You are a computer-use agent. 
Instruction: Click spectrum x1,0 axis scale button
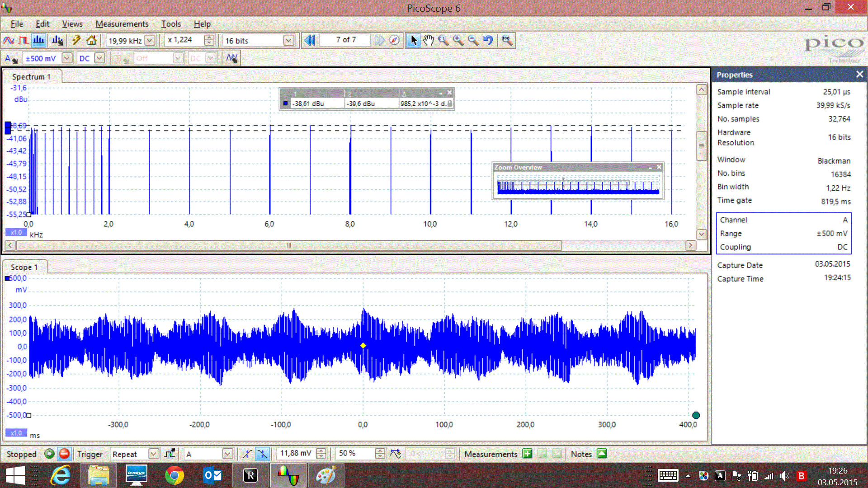pyautogui.click(x=16, y=232)
